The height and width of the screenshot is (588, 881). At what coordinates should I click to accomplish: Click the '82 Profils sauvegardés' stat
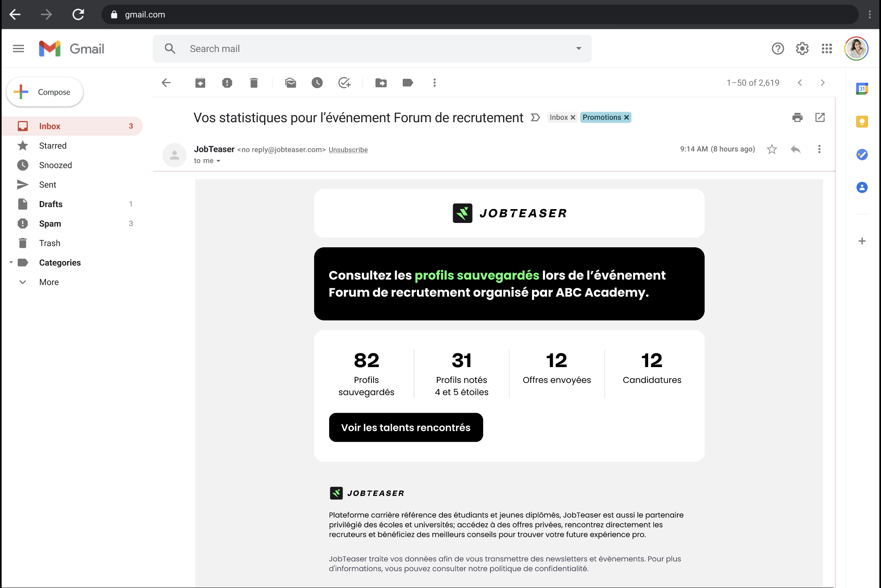[x=366, y=374]
